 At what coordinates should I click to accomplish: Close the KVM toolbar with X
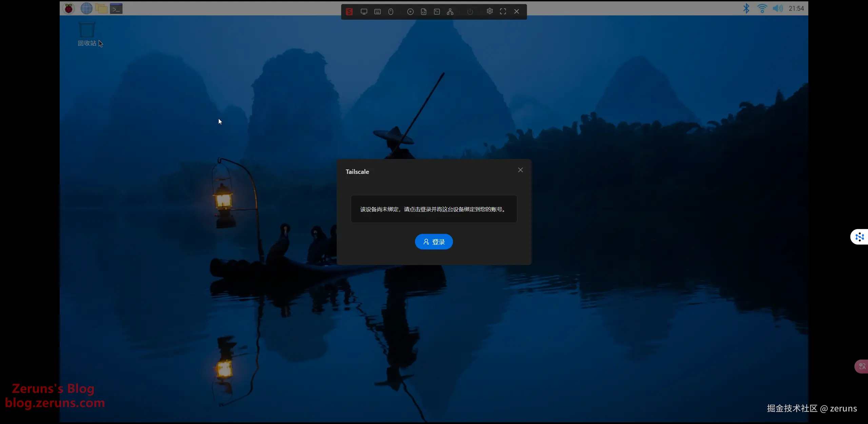click(516, 12)
